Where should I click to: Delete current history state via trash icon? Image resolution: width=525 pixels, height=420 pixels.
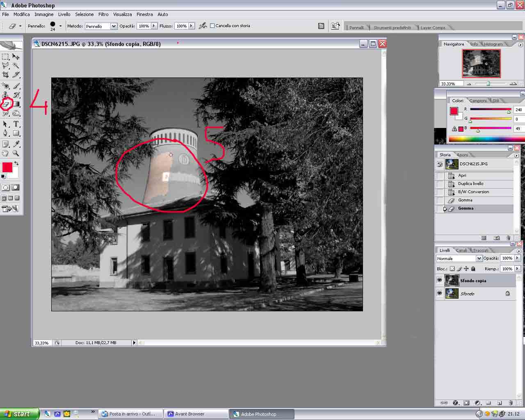[x=508, y=238]
